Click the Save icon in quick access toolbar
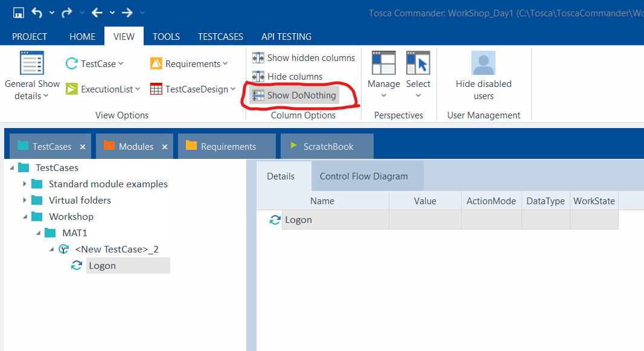Screen dimensions: 644x351 [x=19, y=13]
